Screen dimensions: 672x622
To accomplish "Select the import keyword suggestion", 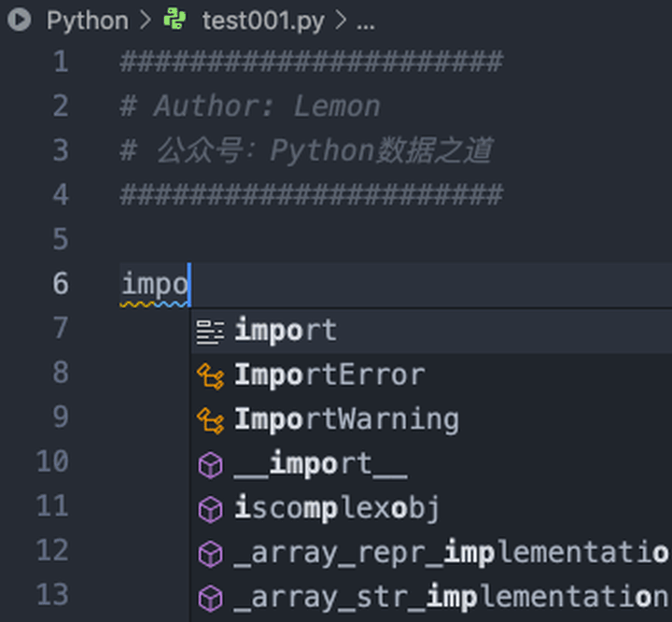I will click(x=286, y=331).
